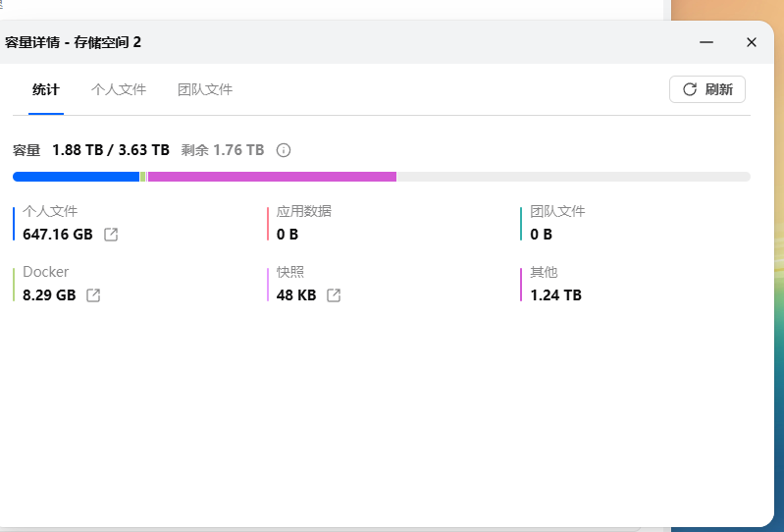The image size is (784, 532).
Task: Click the info icon beside 剩余 1.76 TB
Action: [x=284, y=150]
